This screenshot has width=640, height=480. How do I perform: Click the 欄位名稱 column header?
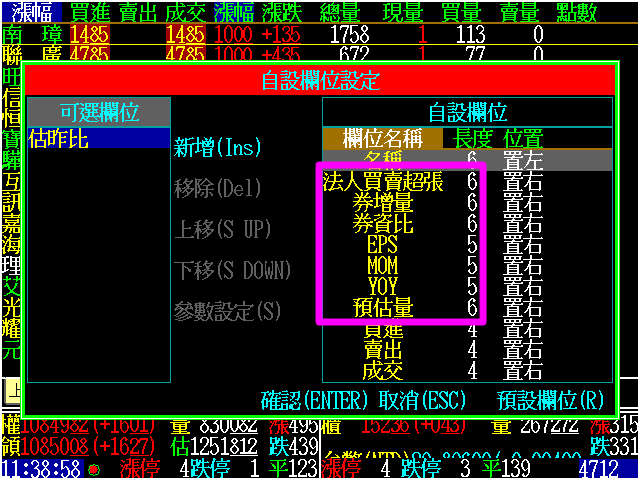382,138
